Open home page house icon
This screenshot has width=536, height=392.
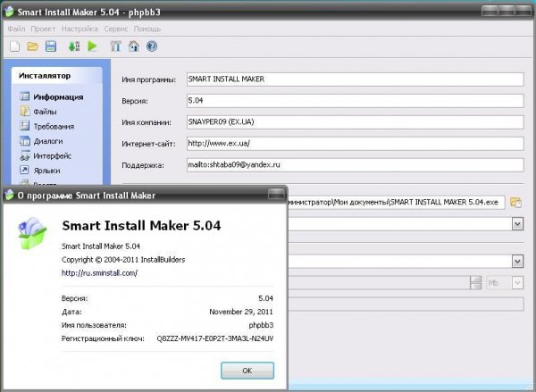click(134, 46)
